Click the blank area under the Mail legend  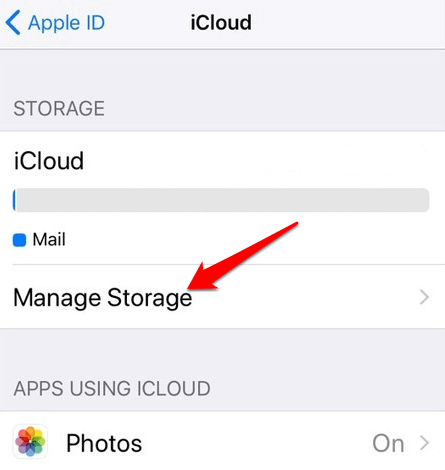222,256
